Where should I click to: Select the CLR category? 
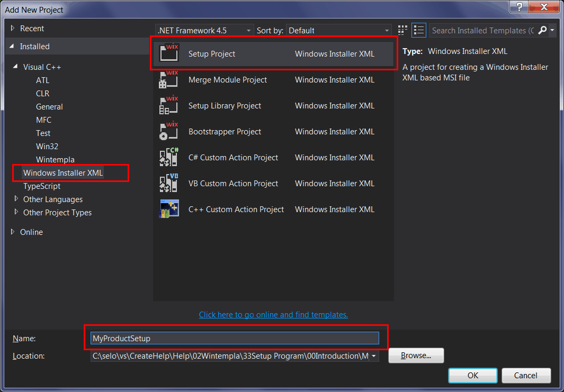pyautogui.click(x=42, y=94)
